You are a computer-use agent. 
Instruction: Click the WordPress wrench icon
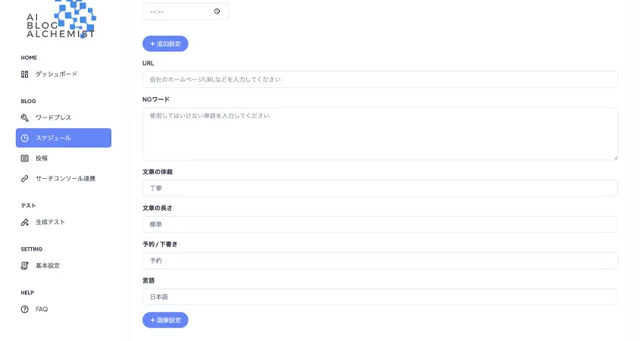[25, 117]
